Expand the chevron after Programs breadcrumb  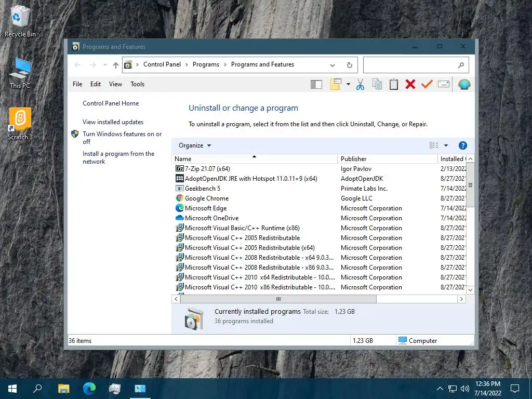225,65
